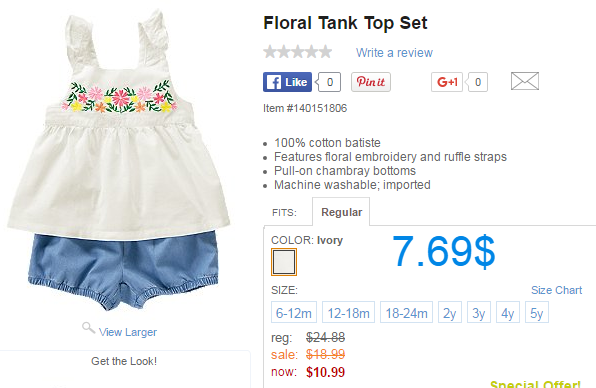Select size 18-24m
Image resolution: width=596 pixels, height=388 pixels.
tap(406, 312)
